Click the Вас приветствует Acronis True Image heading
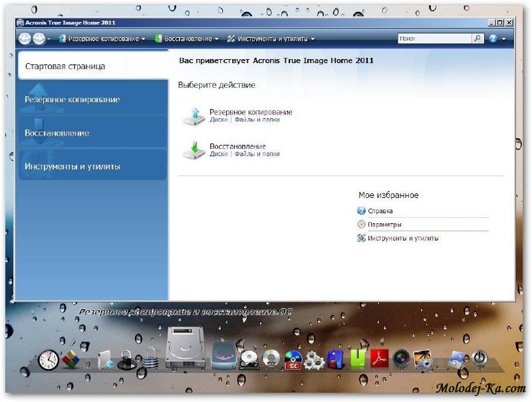 click(276, 60)
